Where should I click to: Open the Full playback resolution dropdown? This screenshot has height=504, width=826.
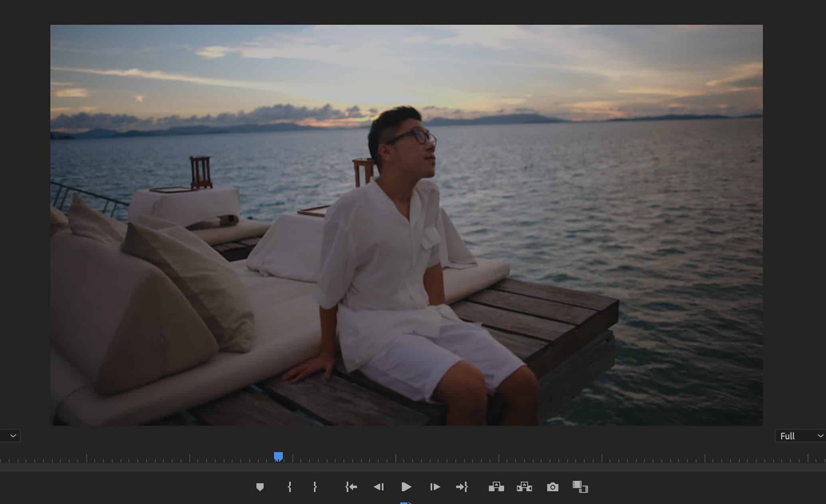pos(800,436)
